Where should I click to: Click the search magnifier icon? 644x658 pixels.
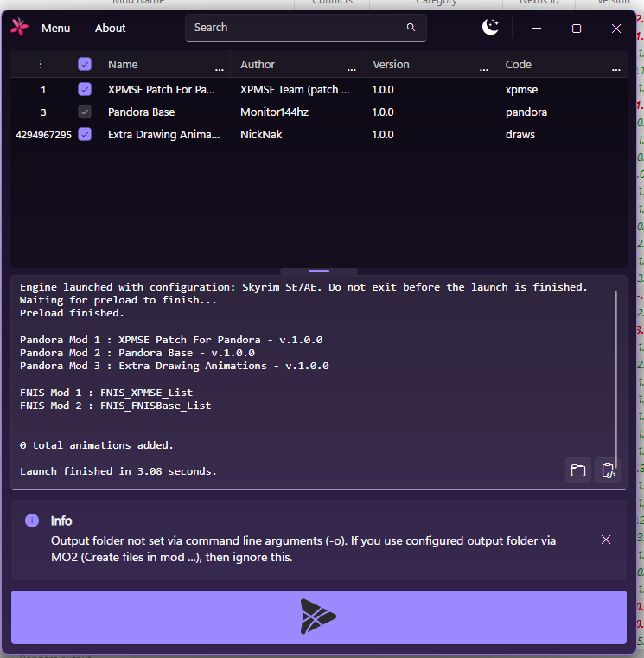point(411,28)
